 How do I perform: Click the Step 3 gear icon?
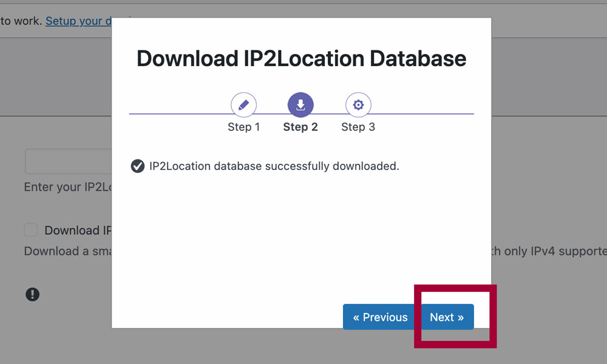coord(358,105)
